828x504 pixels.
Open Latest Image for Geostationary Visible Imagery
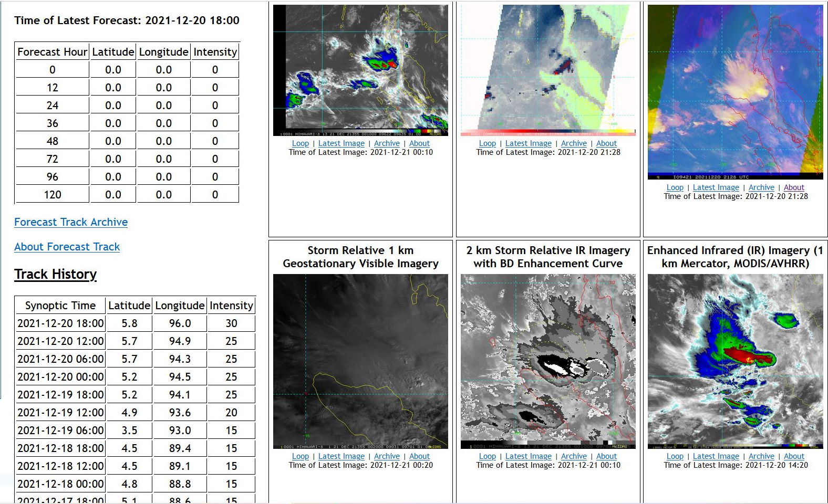tap(341, 456)
